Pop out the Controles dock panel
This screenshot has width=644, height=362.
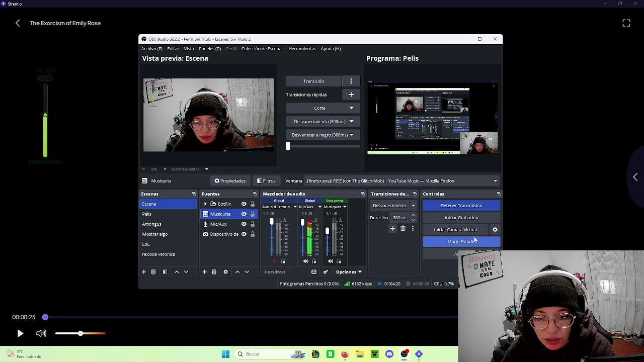(x=499, y=194)
